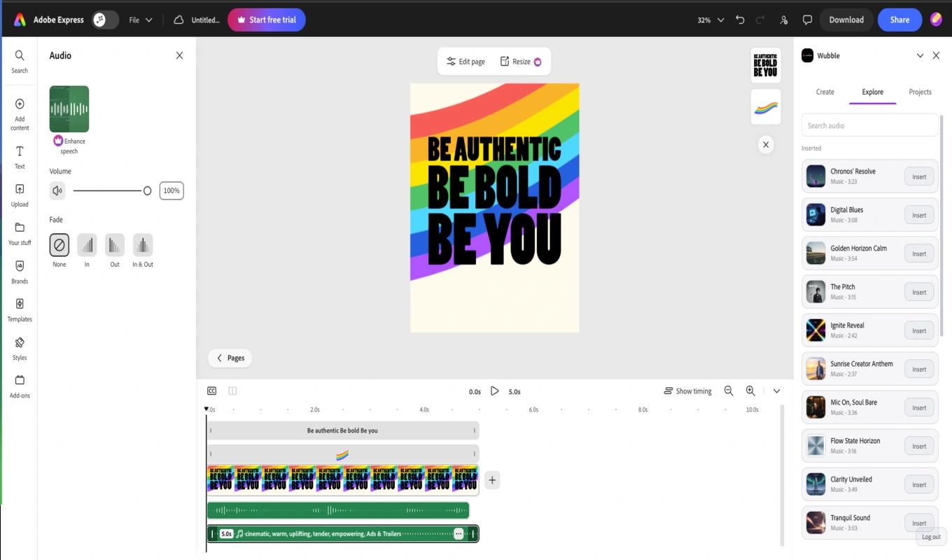This screenshot has height=560, width=952.
Task: Toggle Show timing on the timeline
Action: pyautogui.click(x=688, y=391)
